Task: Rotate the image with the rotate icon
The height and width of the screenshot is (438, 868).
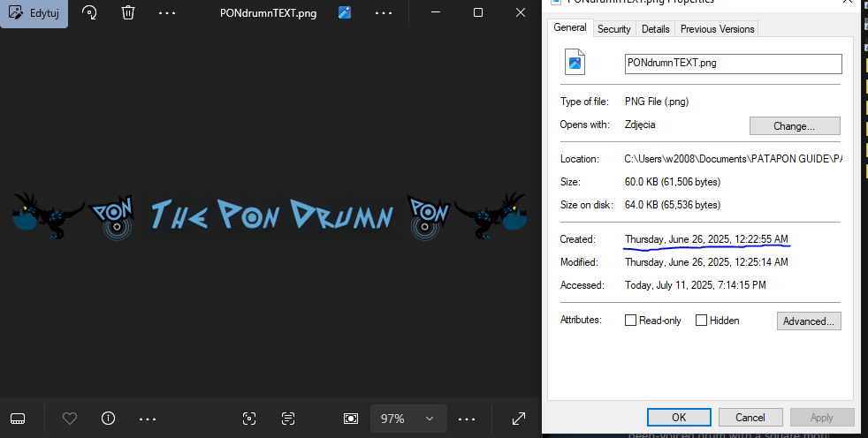Action: [89, 12]
